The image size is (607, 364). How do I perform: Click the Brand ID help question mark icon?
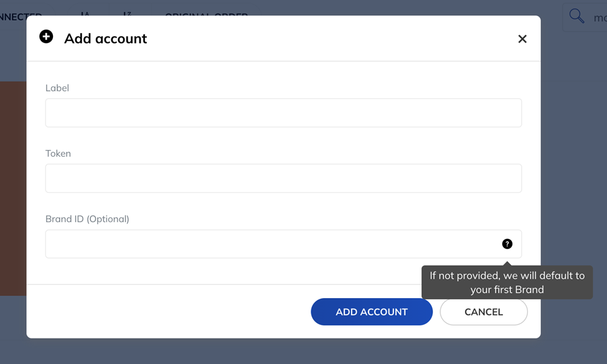507,244
